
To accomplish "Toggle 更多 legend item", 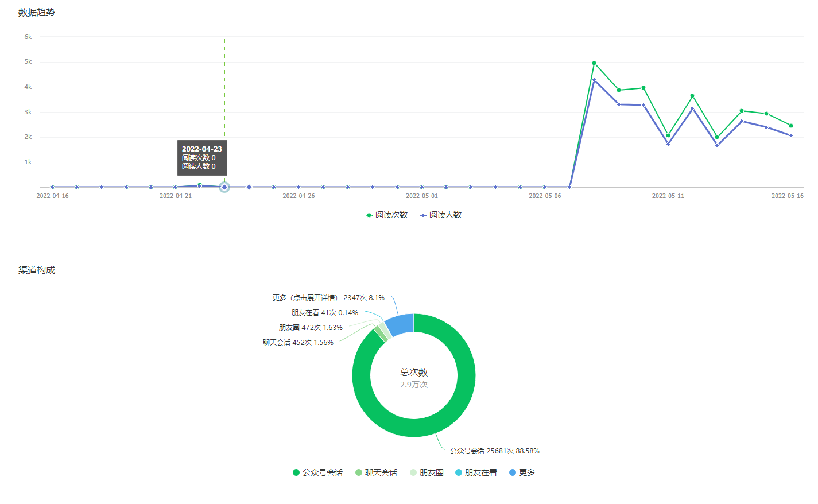I will [x=522, y=472].
